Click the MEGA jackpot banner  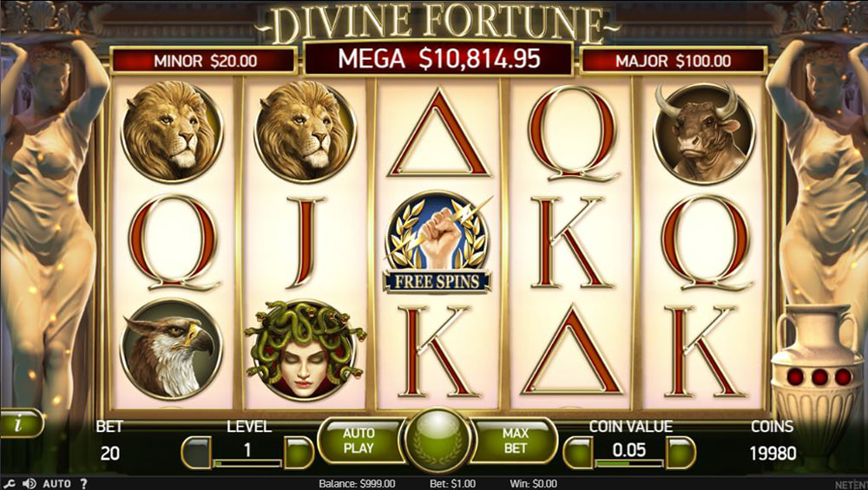[x=438, y=59]
